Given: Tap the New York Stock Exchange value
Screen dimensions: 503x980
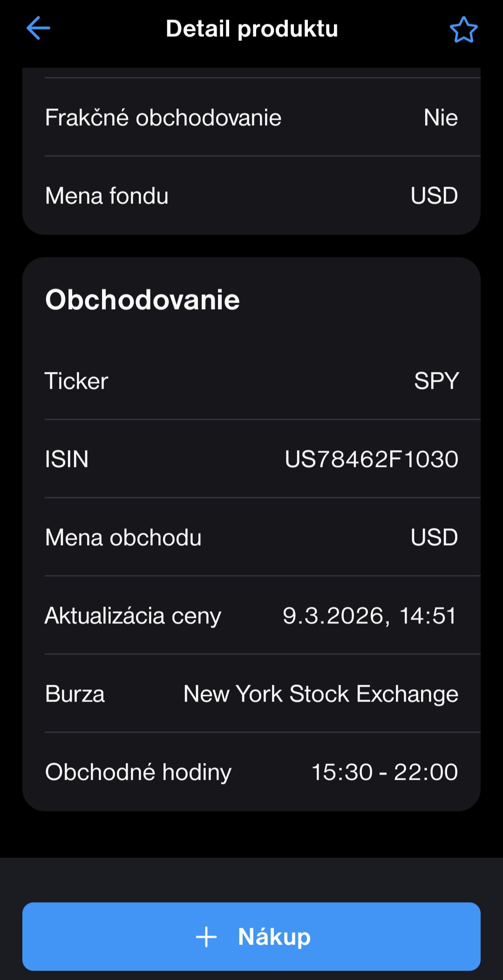Looking at the screenshot, I should [320, 694].
